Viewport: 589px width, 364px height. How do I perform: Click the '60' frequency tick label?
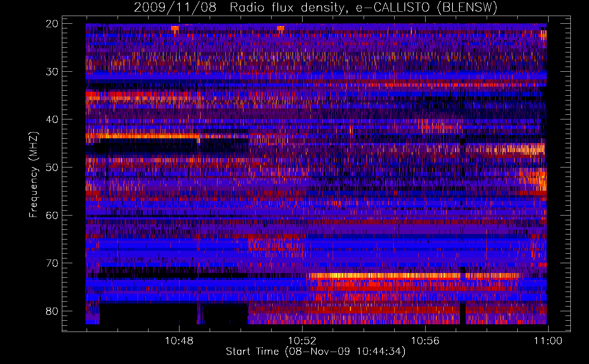tap(52, 215)
